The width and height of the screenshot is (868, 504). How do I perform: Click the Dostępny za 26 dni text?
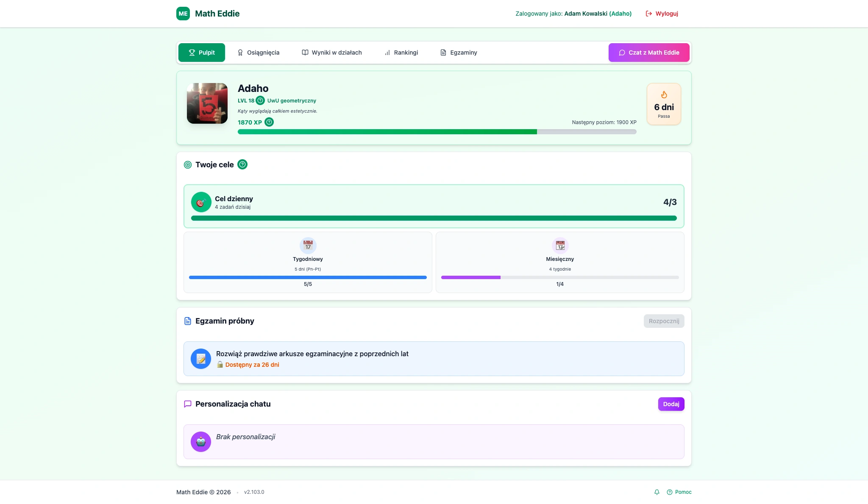pyautogui.click(x=252, y=365)
